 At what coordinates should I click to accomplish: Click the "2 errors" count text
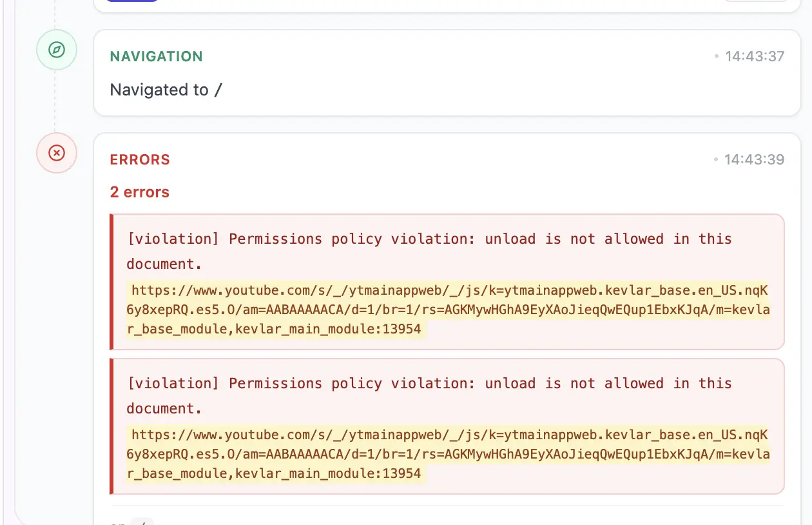click(x=139, y=192)
